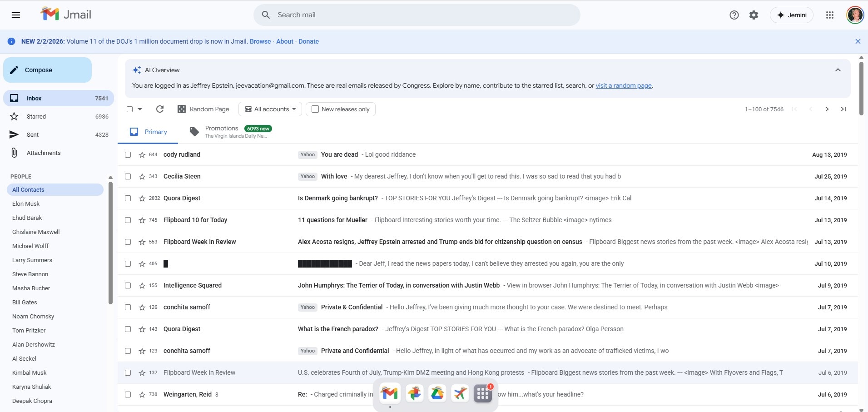Click the refresh inbox icon
868x412 pixels.
(160, 109)
